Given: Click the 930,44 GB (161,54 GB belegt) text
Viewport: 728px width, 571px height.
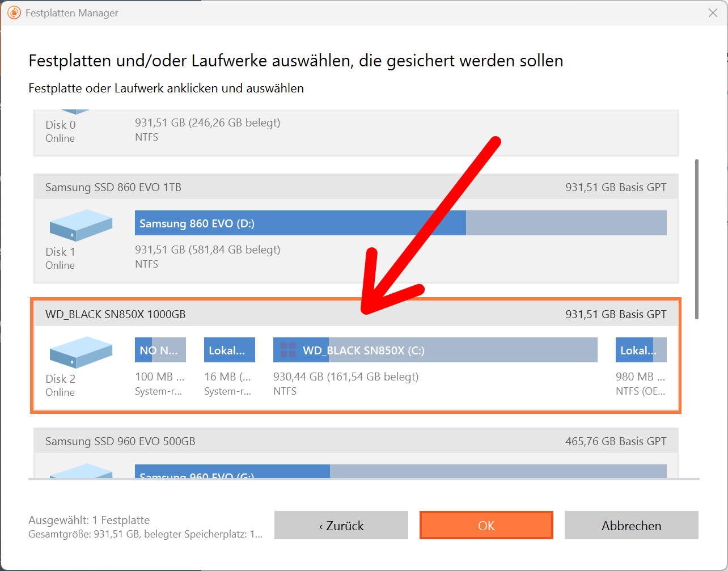Looking at the screenshot, I should pyautogui.click(x=346, y=377).
